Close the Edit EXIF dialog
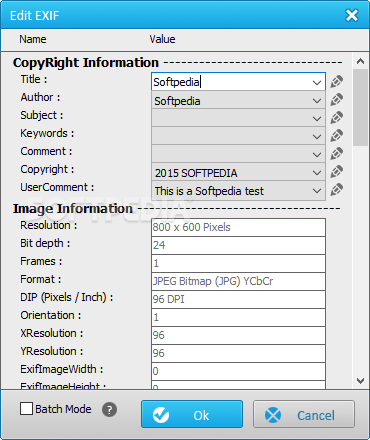This screenshot has height=440, width=370. tap(352, 15)
